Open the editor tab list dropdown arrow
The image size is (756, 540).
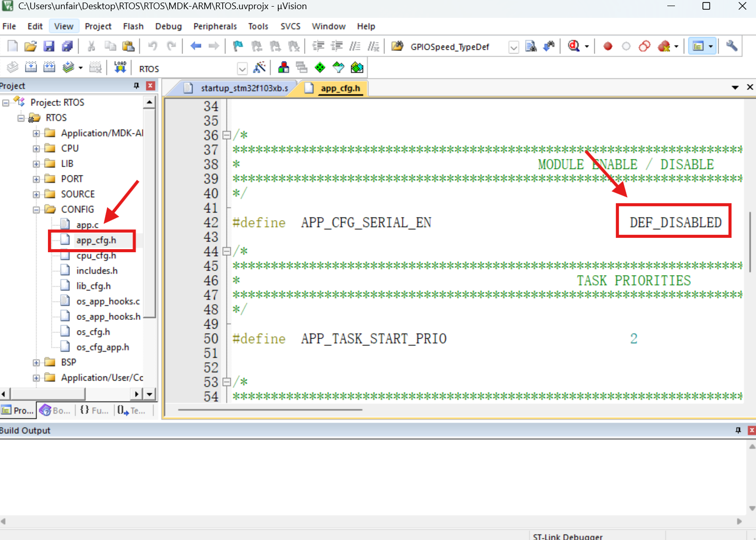tap(735, 88)
